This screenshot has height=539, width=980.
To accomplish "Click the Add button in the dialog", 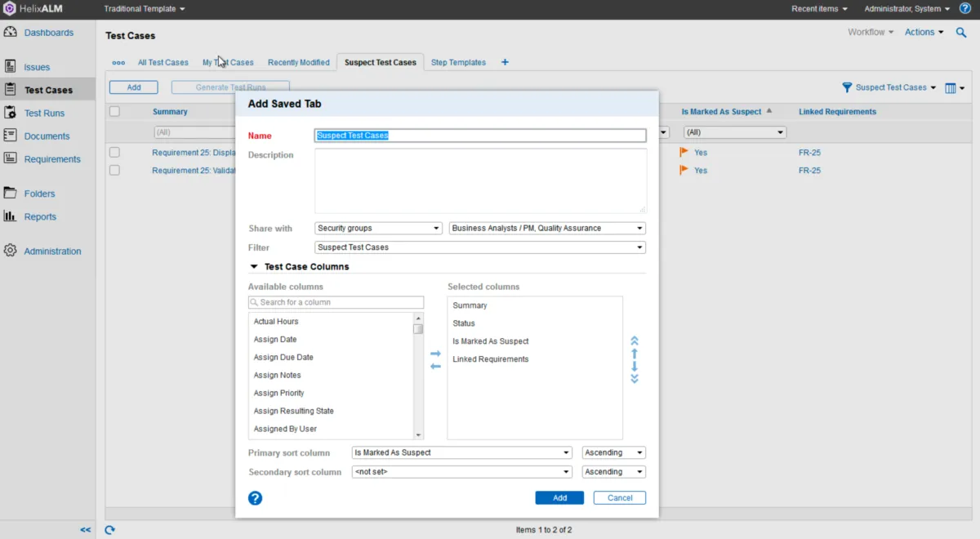I will click(x=559, y=497).
